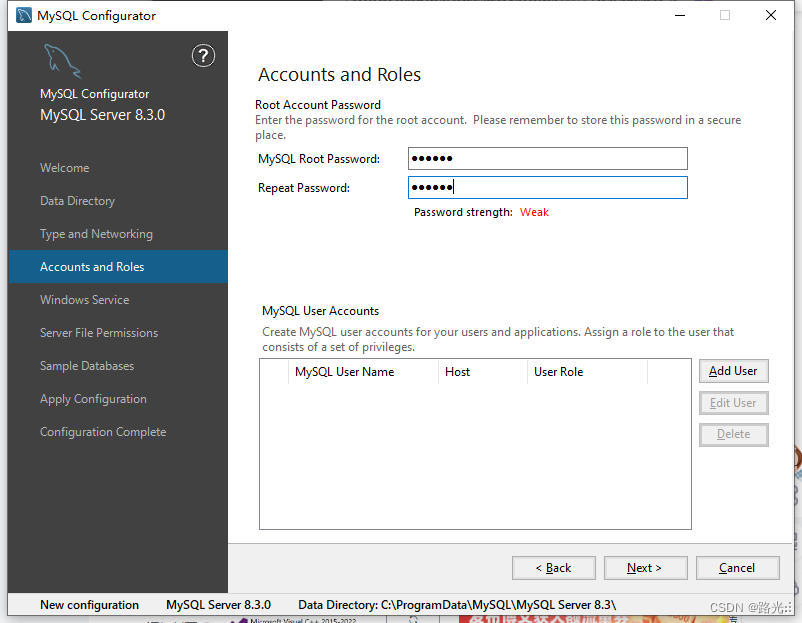Click the Repeat Password field
Screen dimensions: 802x623
click(x=547, y=187)
